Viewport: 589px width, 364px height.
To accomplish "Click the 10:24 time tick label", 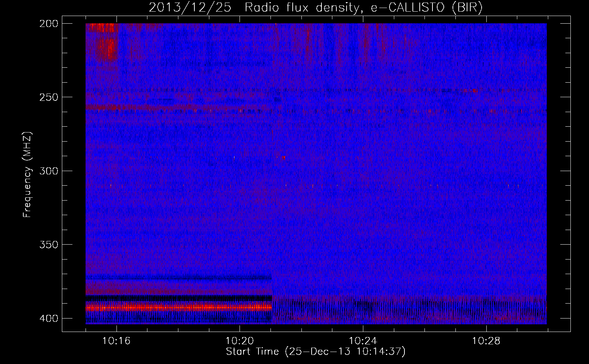I will point(363,341).
